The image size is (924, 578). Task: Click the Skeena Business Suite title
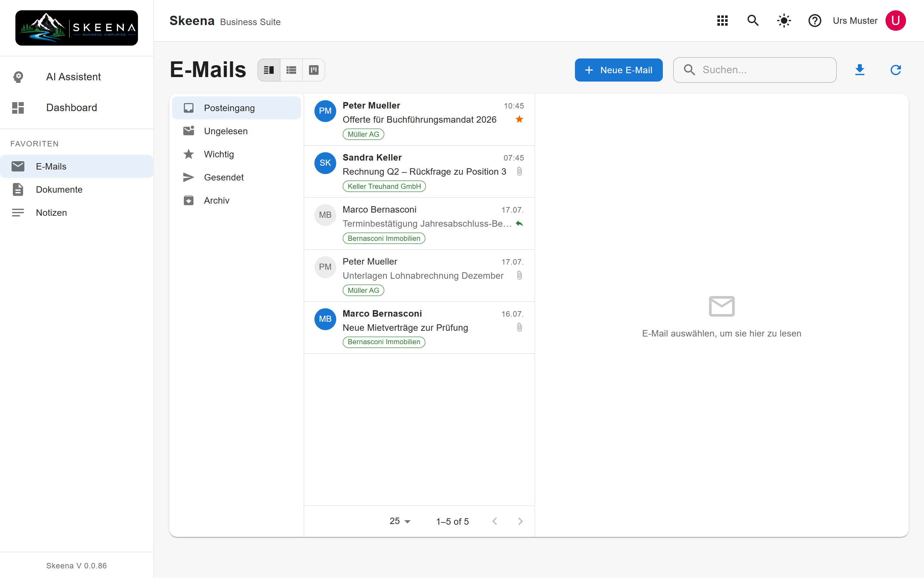225,21
